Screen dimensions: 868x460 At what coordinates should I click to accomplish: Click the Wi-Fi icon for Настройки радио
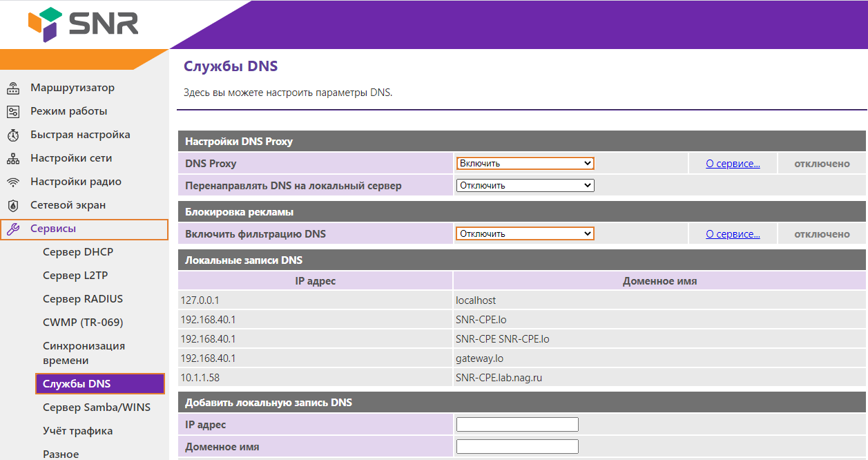point(13,182)
